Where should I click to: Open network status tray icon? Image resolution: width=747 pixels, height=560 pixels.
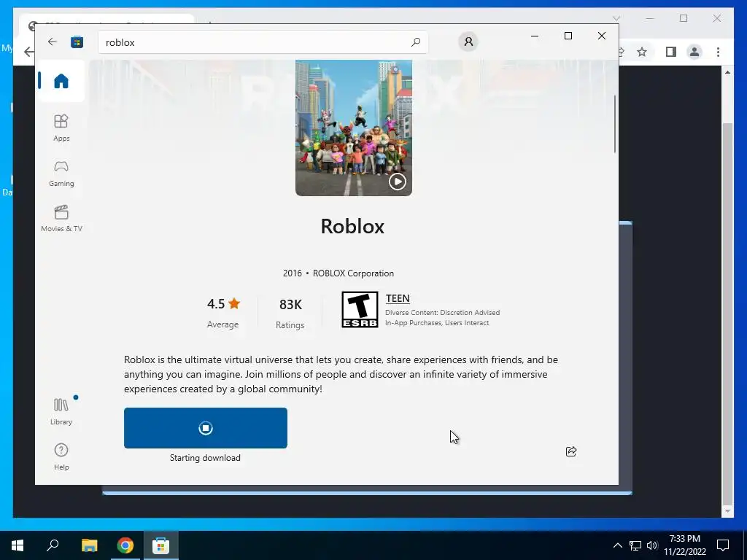click(x=635, y=545)
